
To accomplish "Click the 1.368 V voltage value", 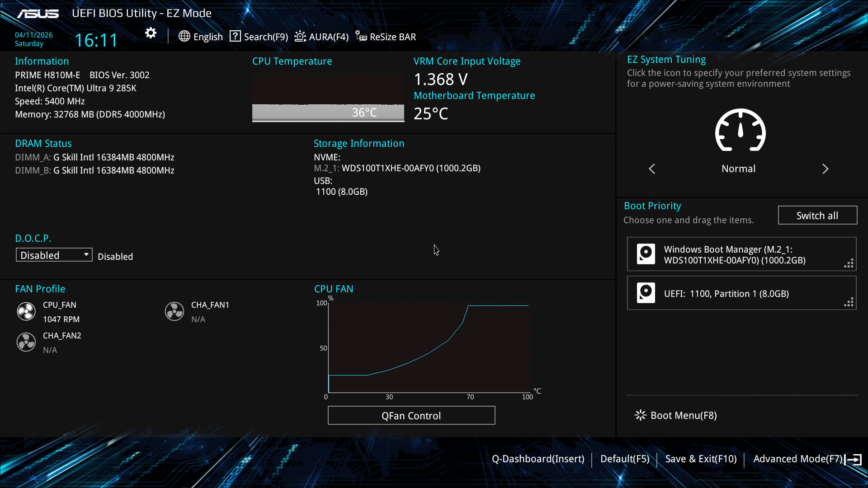I will (441, 79).
